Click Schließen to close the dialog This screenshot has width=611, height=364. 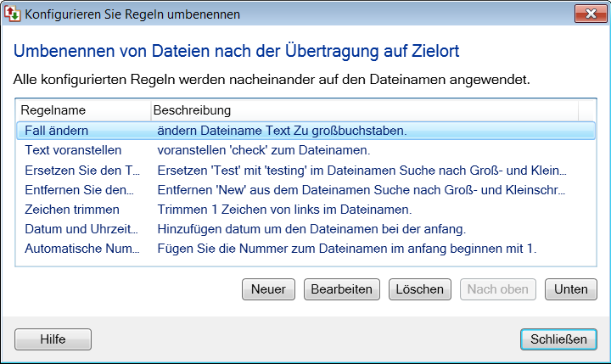pos(558,339)
